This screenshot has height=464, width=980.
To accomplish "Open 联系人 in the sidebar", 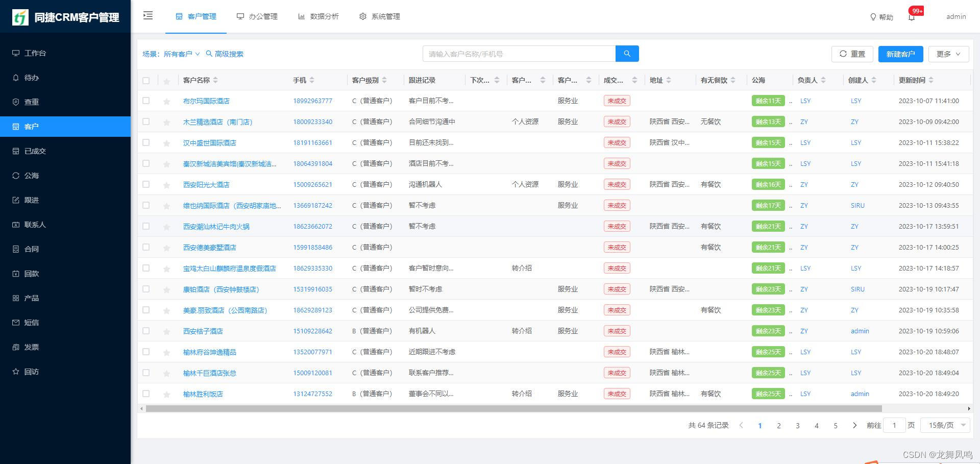I will pyautogui.click(x=65, y=225).
